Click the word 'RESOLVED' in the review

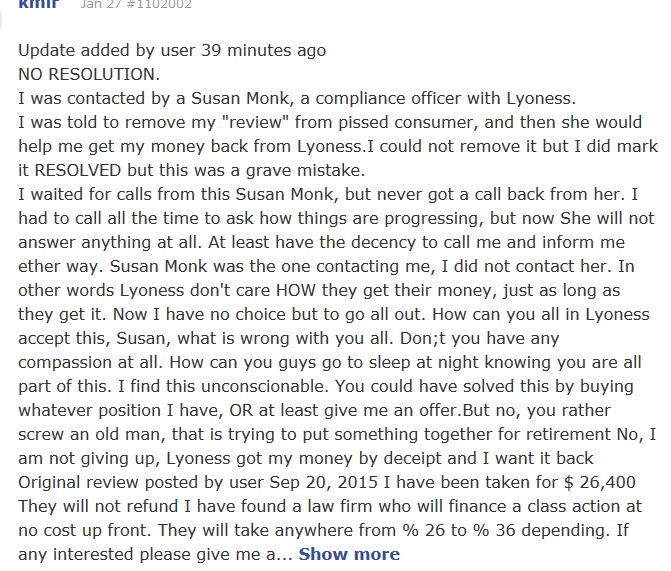[78, 170]
